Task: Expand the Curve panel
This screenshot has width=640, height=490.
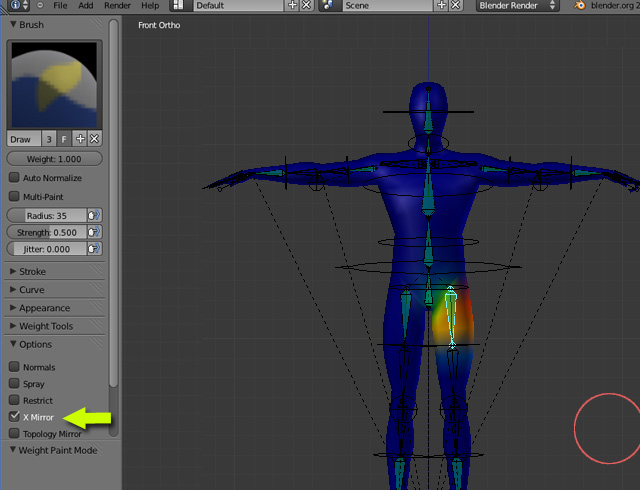Action: point(13,290)
